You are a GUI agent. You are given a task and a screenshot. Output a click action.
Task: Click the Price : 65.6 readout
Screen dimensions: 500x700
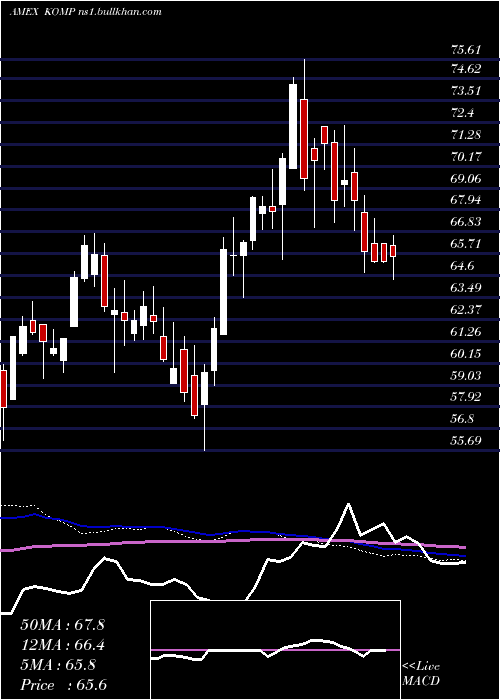click(63, 686)
